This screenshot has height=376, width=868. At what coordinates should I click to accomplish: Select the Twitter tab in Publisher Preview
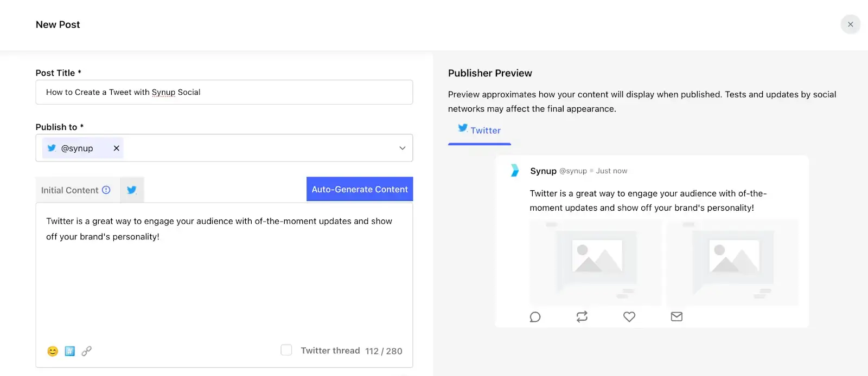[480, 131]
